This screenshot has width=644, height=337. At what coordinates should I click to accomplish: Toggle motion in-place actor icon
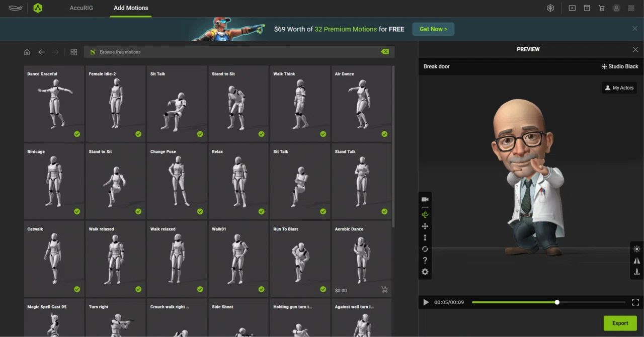click(637, 272)
